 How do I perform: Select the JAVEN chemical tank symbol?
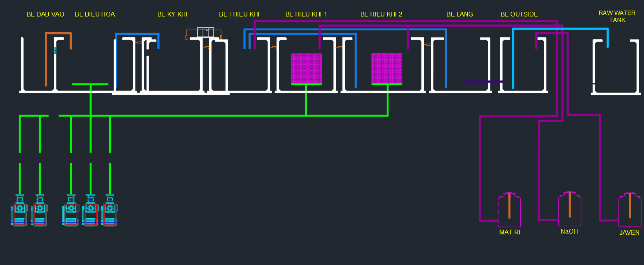[x=630, y=210]
